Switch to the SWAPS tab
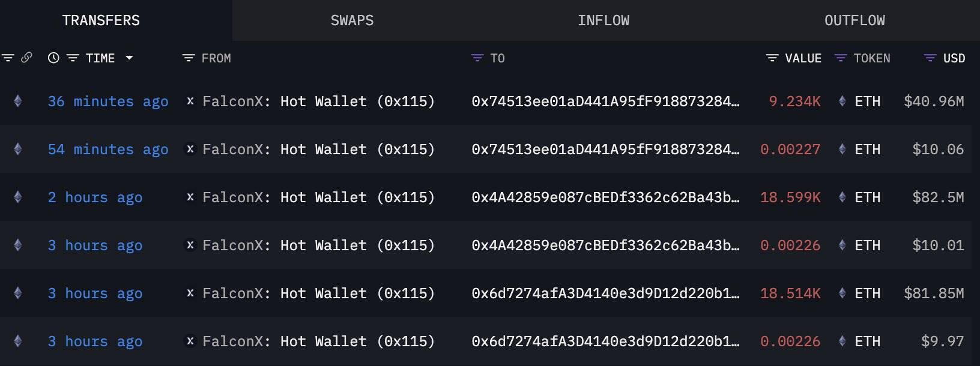The image size is (980, 366). pyautogui.click(x=352, y=20)
